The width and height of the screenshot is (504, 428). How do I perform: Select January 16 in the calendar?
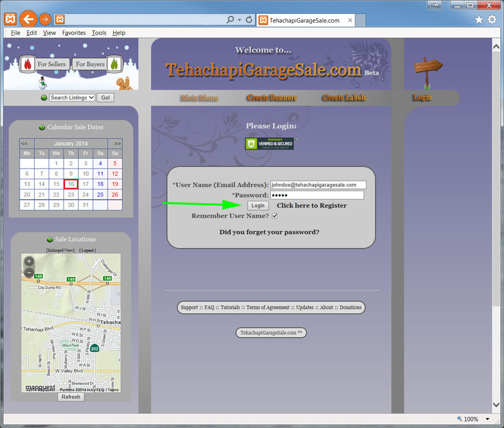pos(71,184)
